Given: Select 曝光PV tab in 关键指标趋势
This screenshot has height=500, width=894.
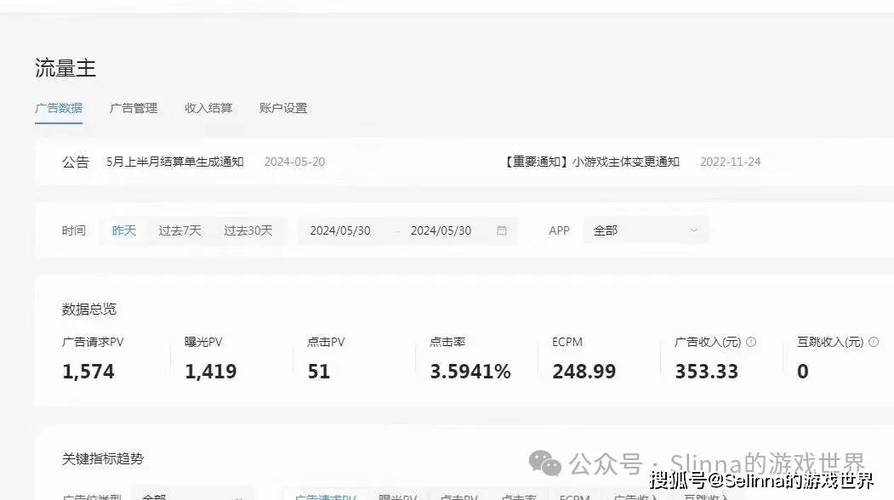Looking at the screenshot, I should tap(397, 497).
